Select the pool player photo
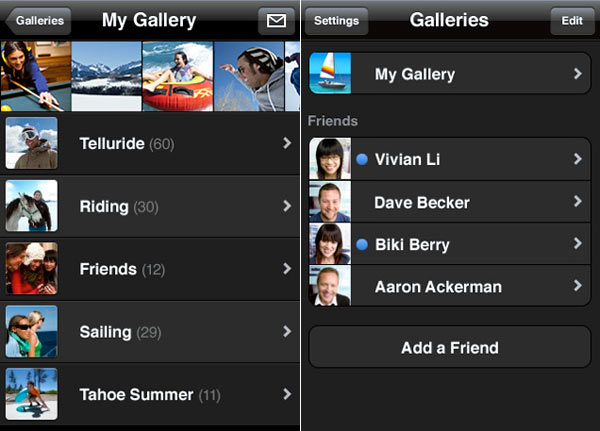 [x=35, y=76]
